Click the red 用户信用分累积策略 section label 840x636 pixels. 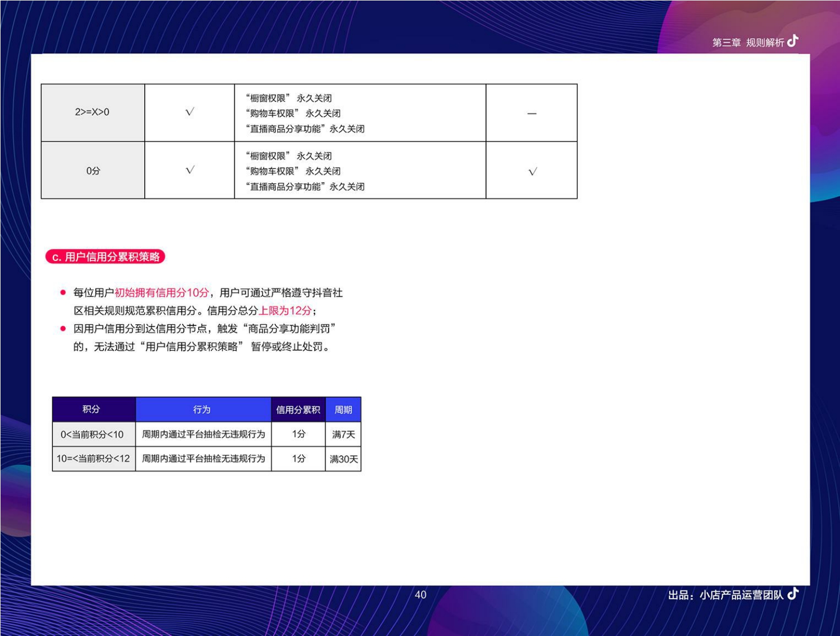106,257
